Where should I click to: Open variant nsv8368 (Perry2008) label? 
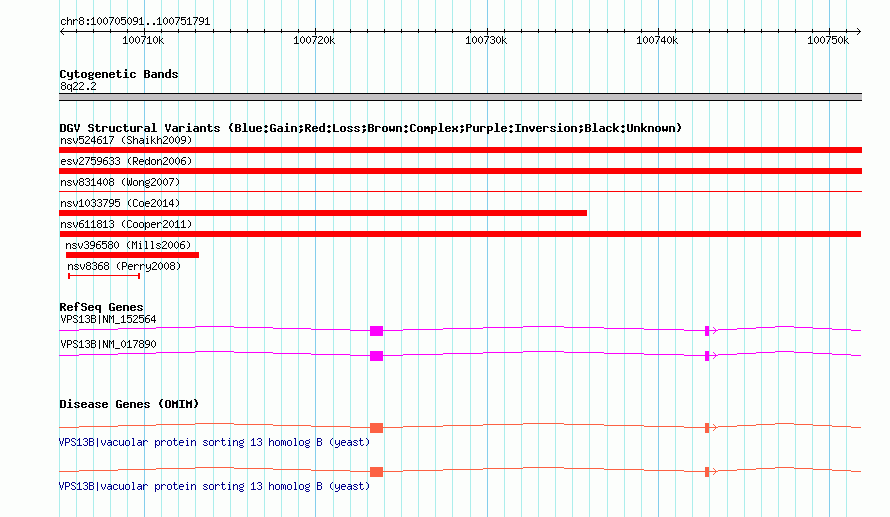pos(124,266)
